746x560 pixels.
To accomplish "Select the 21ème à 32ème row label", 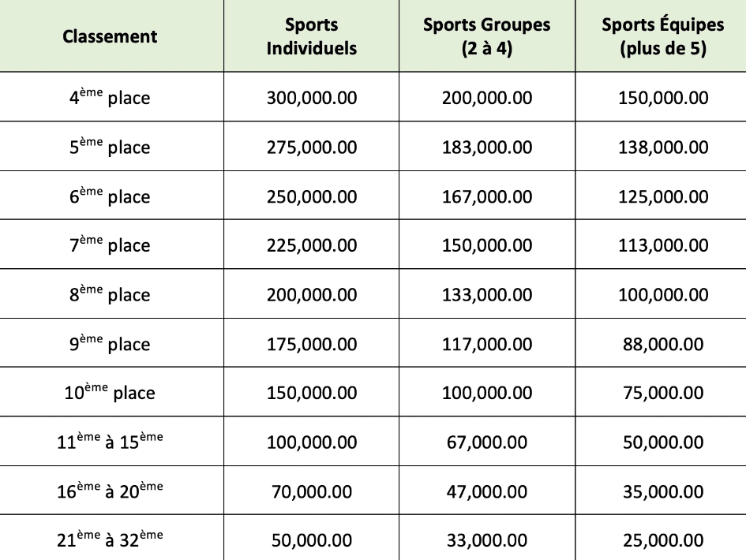I will tap(110, 539).
